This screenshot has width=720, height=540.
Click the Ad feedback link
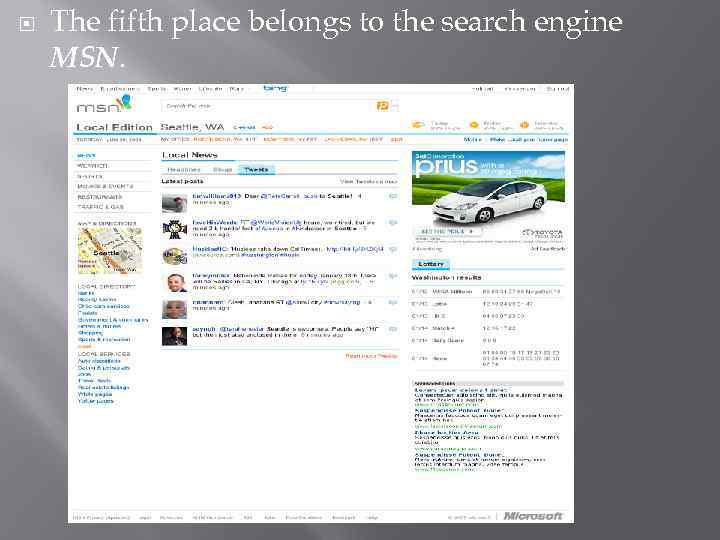coord(548,249)
